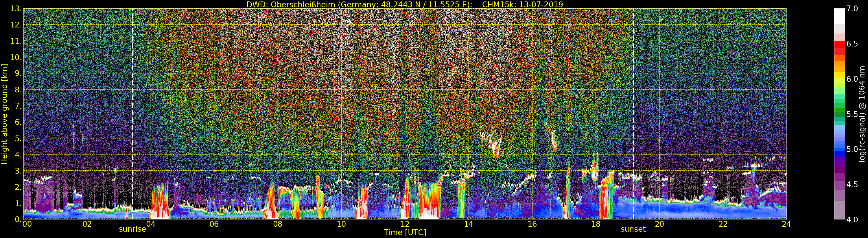Click the "sunset" label below the time axis
This screenshot has height=238, width=868.
pos(633,229)
